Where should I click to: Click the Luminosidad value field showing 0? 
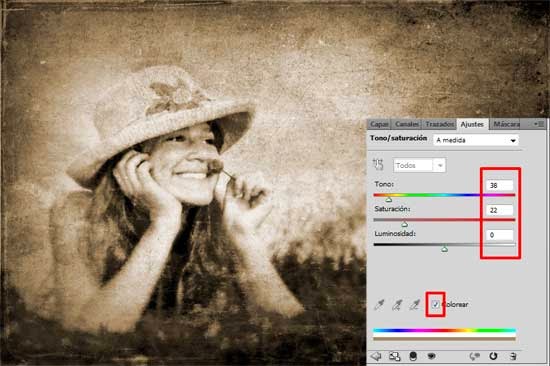[499, 235]
